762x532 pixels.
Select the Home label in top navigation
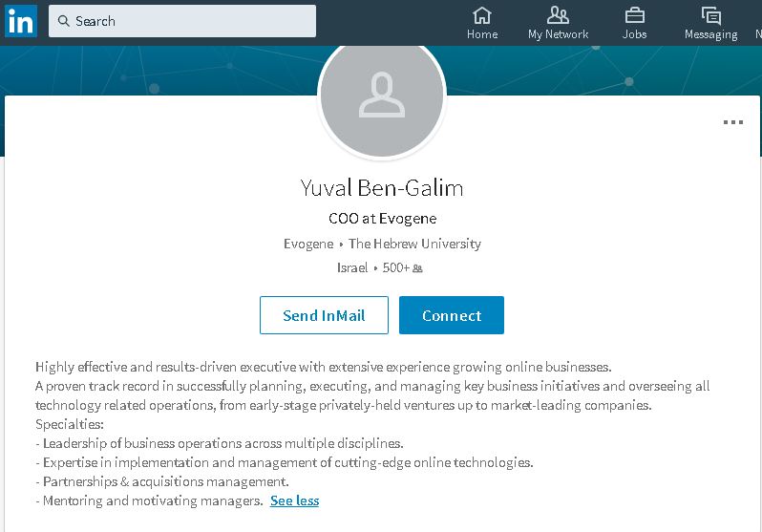pos(482,34)
